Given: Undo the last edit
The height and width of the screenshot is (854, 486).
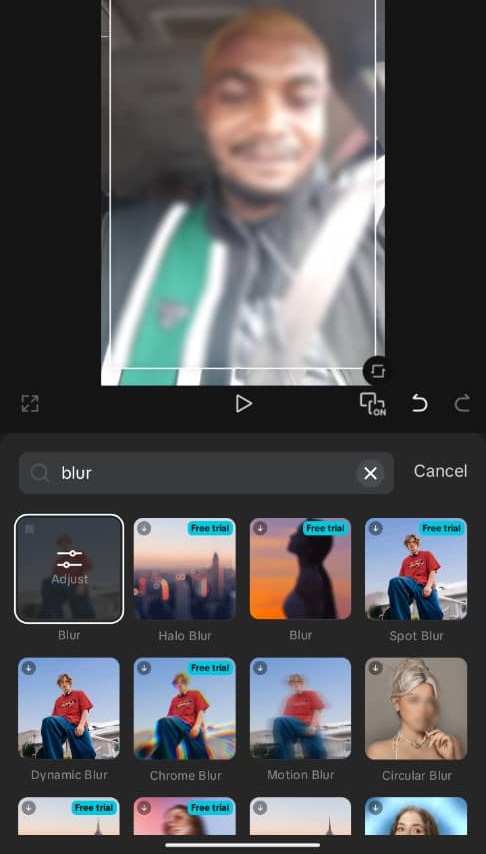Looking at the screenshot, I should point(418,404).
